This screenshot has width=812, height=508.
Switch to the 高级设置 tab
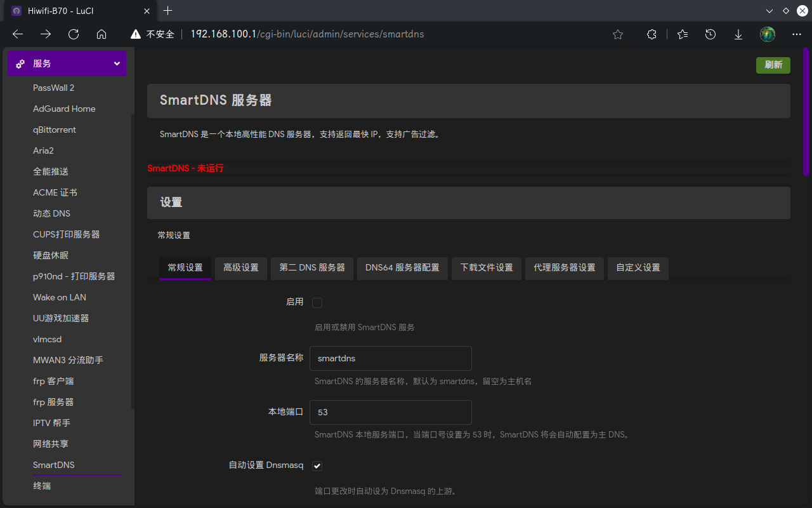[241, 269]
